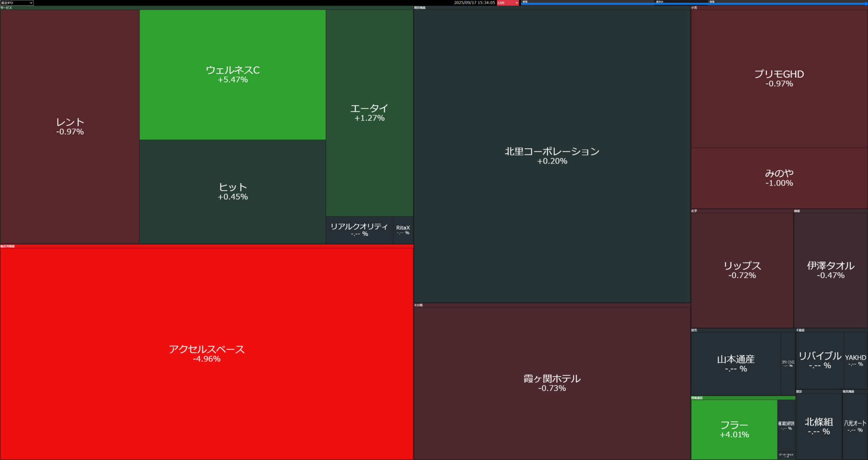Select the ウェルネスC +5.47% tile

coord(232,75)
